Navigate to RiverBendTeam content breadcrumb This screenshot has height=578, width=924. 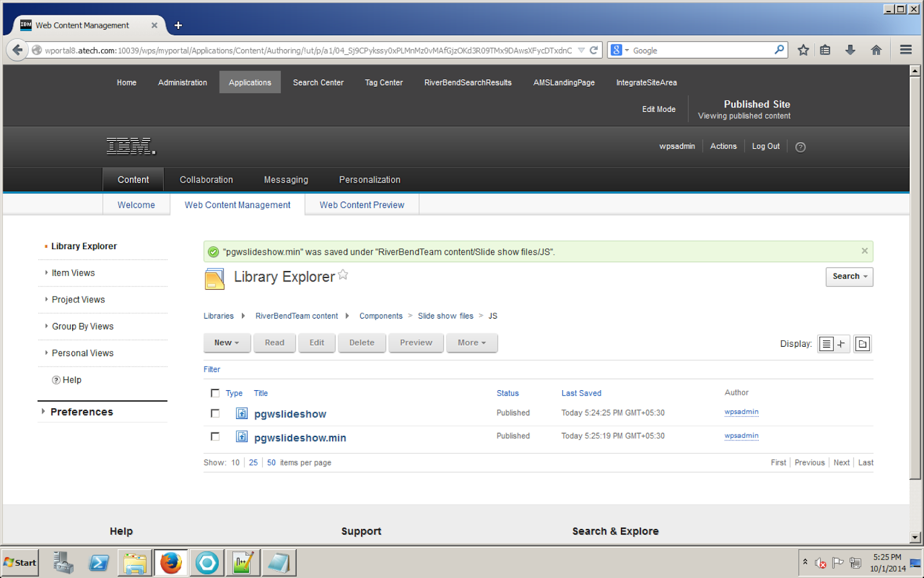(297, 316)
